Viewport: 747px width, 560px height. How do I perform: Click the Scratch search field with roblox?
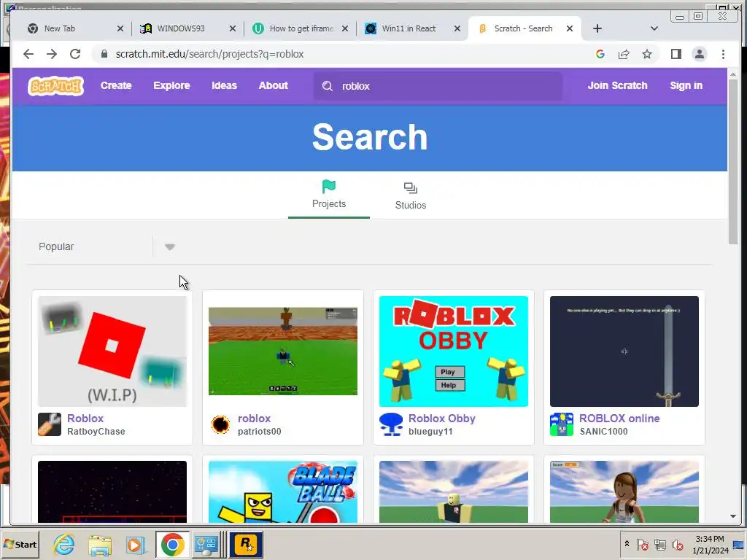tap(438, 86)
